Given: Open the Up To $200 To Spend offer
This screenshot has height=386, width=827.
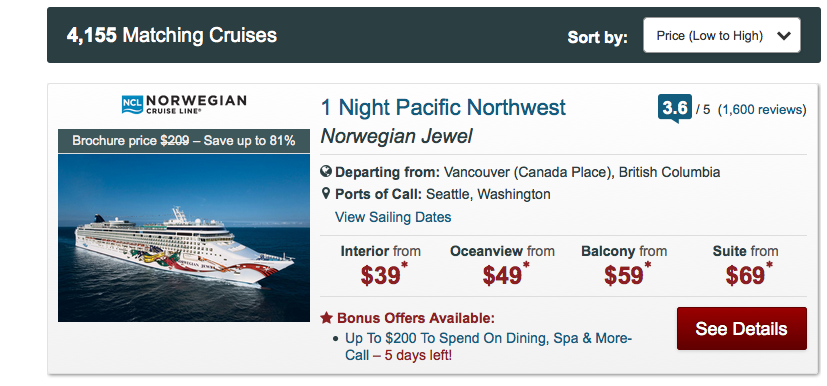Looking at the screenshot, I should point(488,346).
